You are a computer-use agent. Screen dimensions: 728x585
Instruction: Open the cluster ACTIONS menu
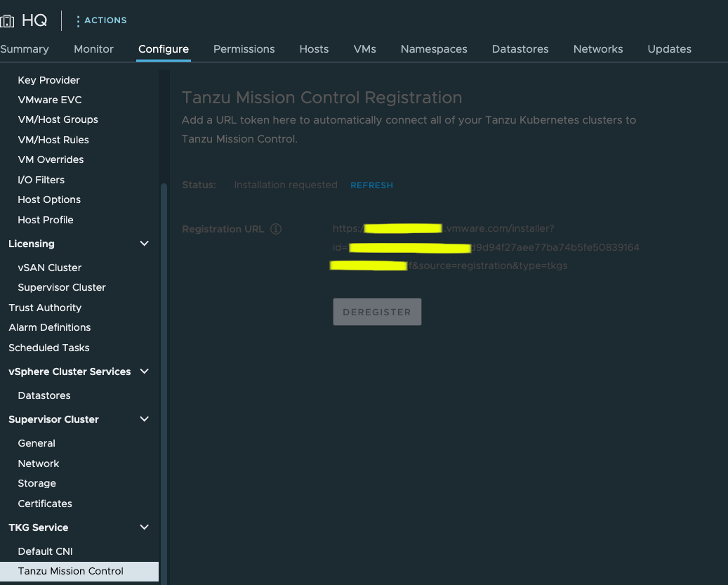point(101,20)
